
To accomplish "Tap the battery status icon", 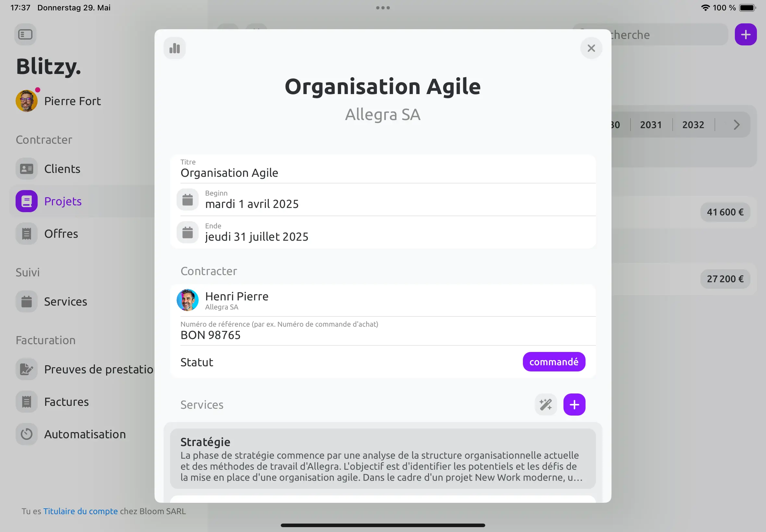I will click(x=747, y=8).
